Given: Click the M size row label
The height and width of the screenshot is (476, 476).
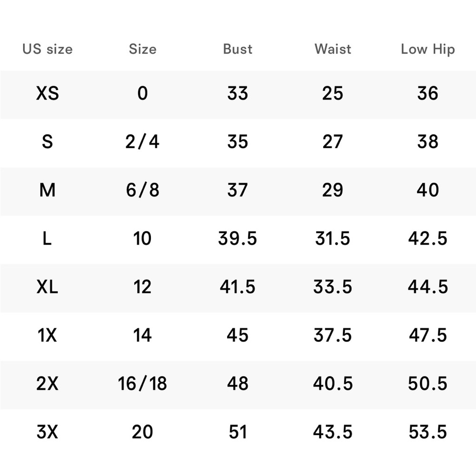Looking at the screenshot, I should click(47, 190).
